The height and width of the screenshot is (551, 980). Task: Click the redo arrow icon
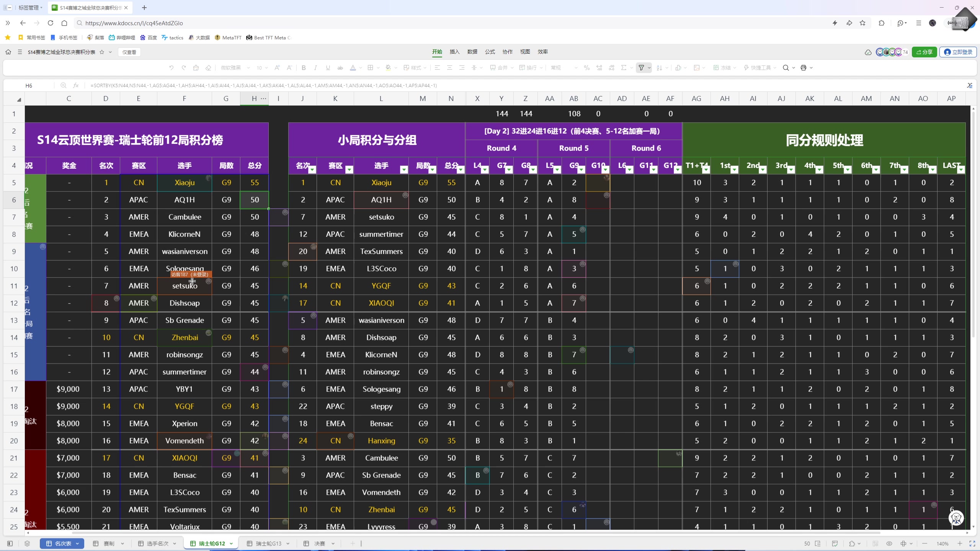tap(184, 68)
